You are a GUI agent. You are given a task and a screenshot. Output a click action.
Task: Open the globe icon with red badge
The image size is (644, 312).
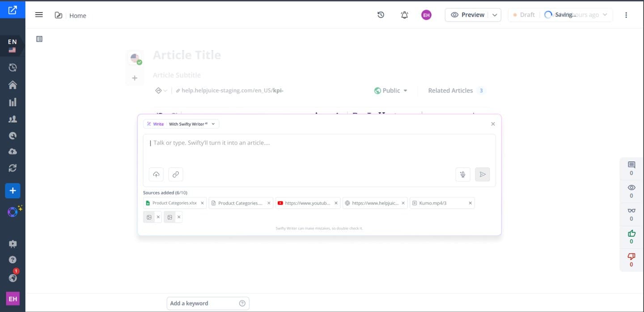[x=13, y=277]
